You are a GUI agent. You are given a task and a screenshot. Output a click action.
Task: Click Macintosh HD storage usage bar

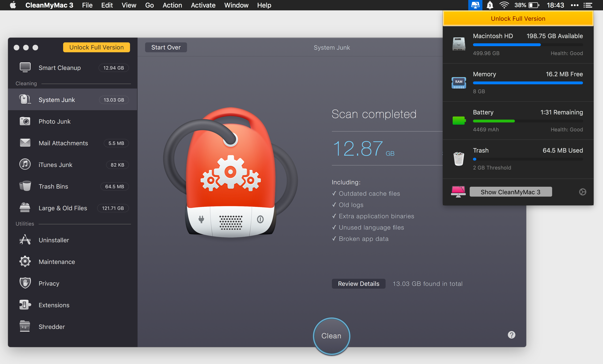[x=528, y=45]
